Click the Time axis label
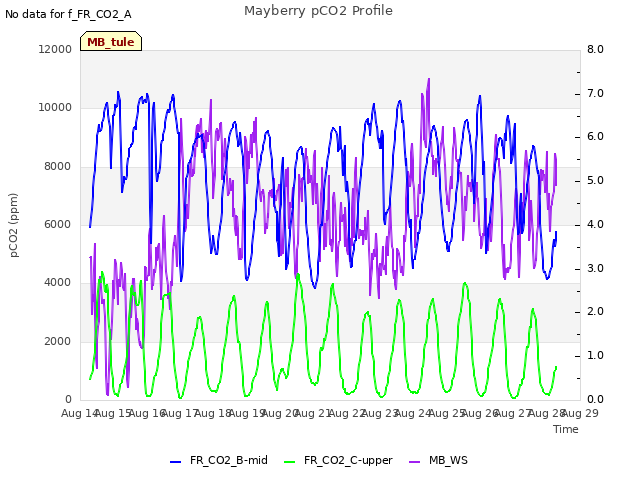The image size is (640, 480). [566, 429]
